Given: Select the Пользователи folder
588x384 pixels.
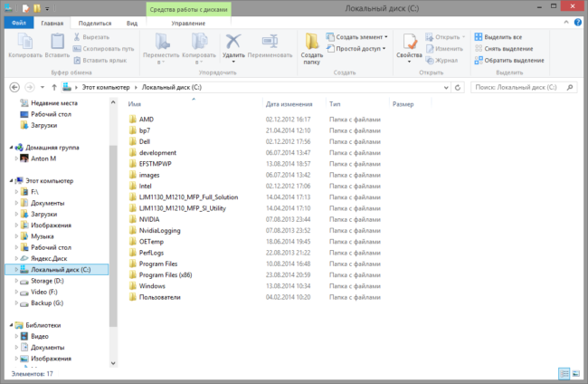Looking at the screenshot, I should pyautogui.click(x=160, y=297).
